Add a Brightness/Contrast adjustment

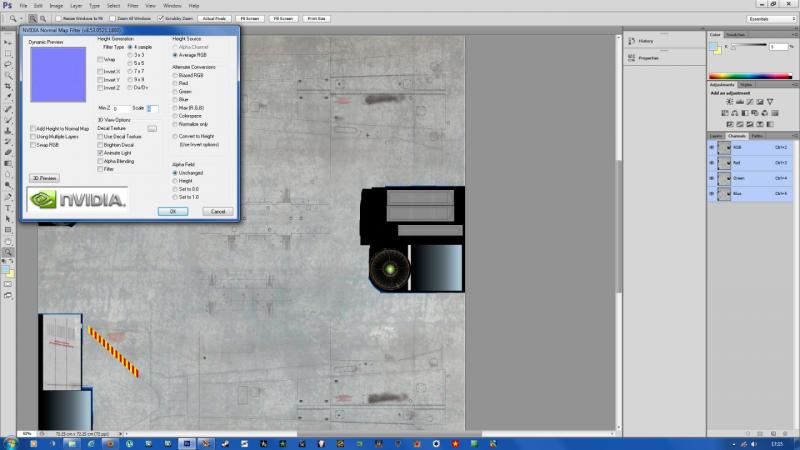click(730, 102)
